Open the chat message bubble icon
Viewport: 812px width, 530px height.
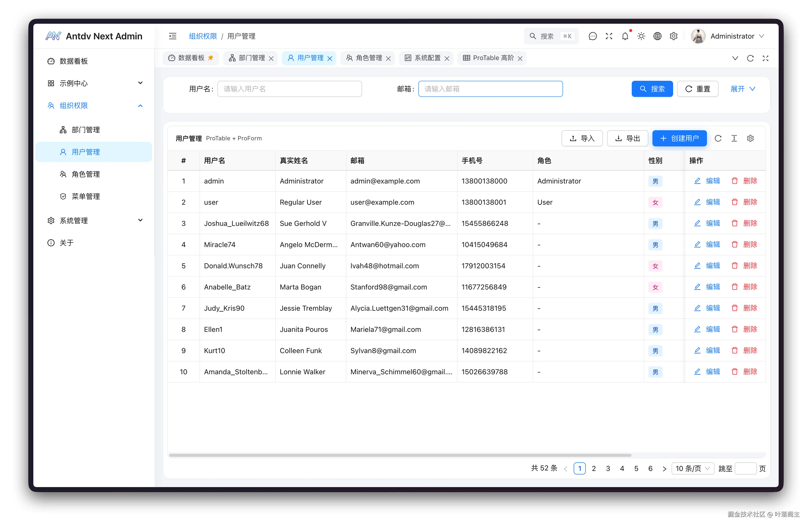[x=593, y=36]
